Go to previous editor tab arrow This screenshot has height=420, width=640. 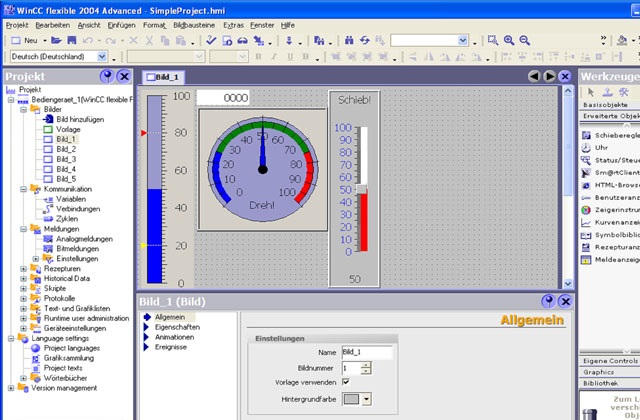(534, 76)
